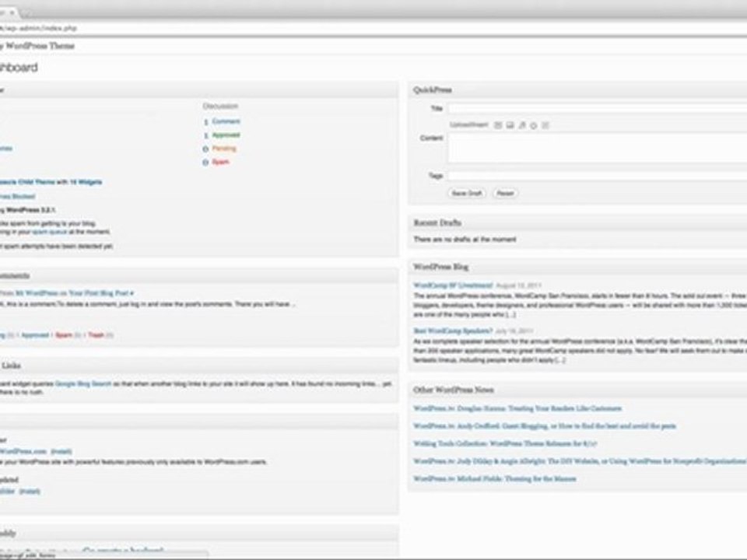
Task: Open Weblog Tools Collection theme releases link
Action: coord(505,444)
